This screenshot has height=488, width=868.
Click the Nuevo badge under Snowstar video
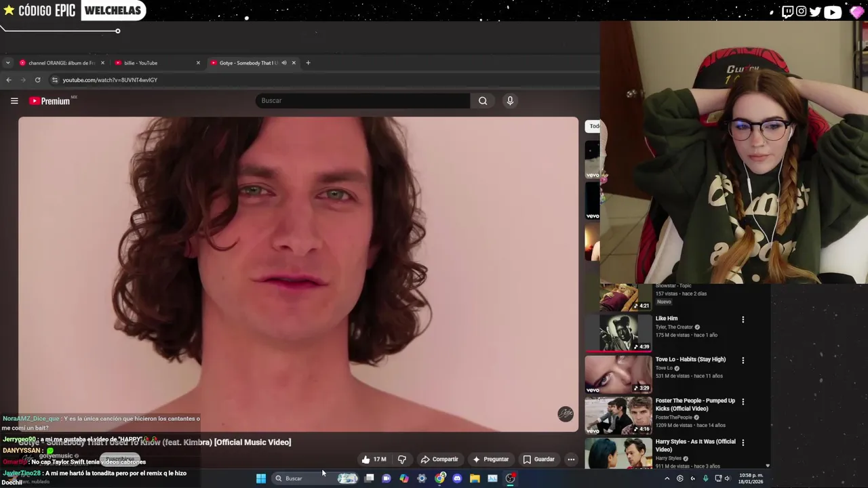[664, 302]
